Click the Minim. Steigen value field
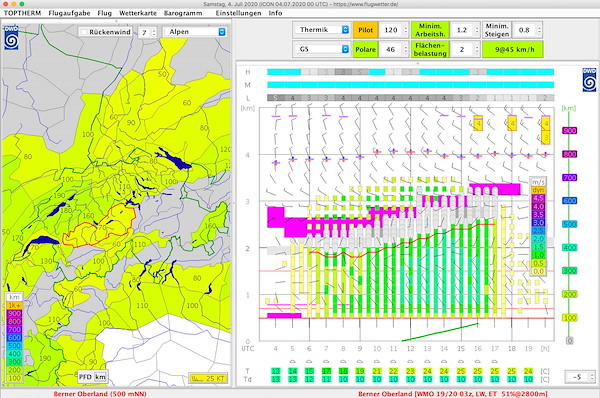Screen dimensions: 600x398 click(x=527, y=30)
